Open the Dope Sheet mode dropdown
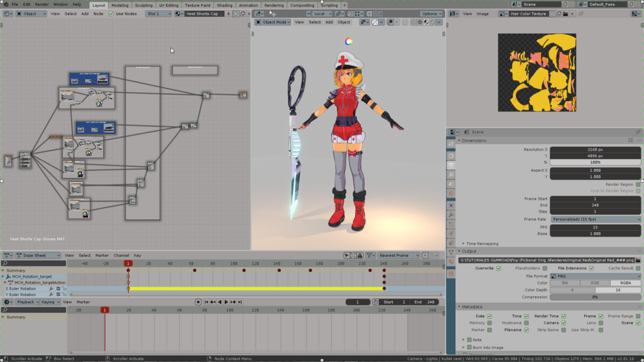The height and width of the screenshot is (362, 644). pos(38,255)
